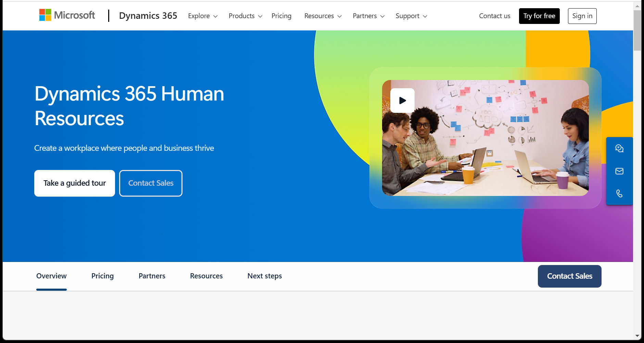Viewport: 644px width, 343px height.
Task: Select the Next steps tab
Action: pyautogui.click(x=264, y=276)
